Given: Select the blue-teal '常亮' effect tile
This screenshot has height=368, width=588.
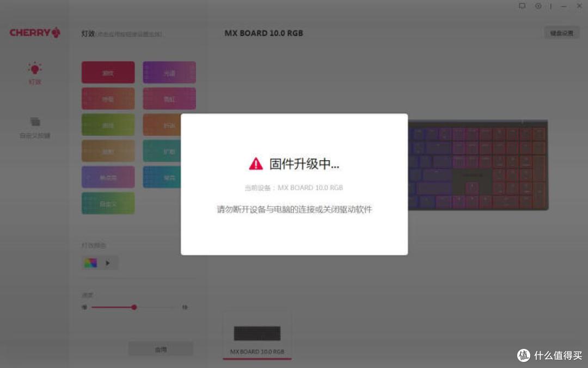Looking at the screenshot, I should (x=162, y=177).
